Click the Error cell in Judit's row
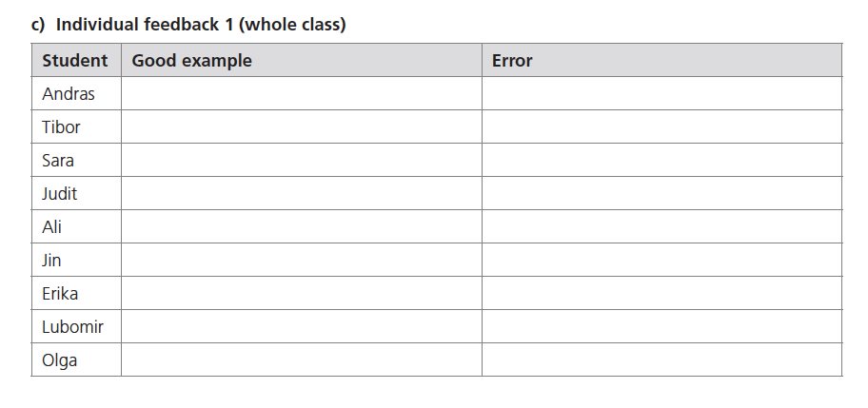The height and width of the screenshot is (408, 868). click(x=661, y=194)
